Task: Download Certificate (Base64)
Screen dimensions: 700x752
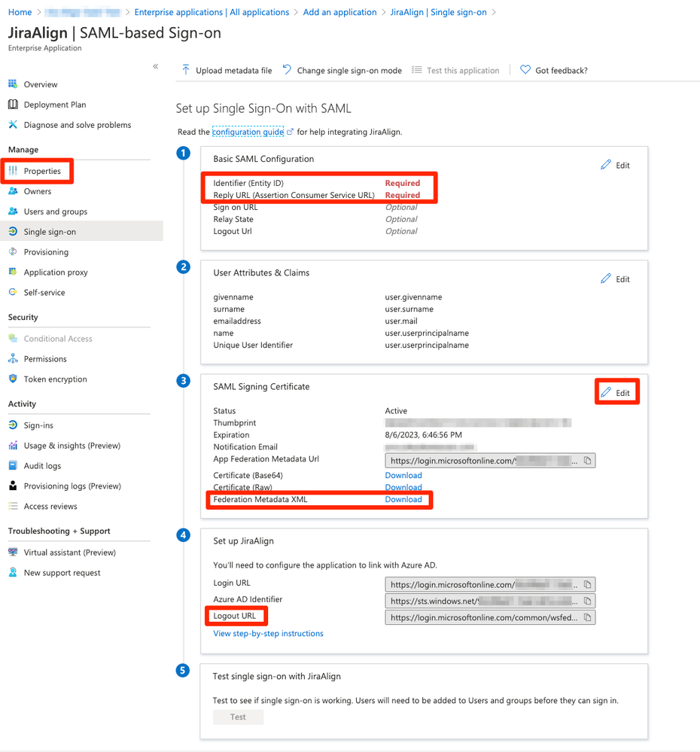Action: coord(403,475)
